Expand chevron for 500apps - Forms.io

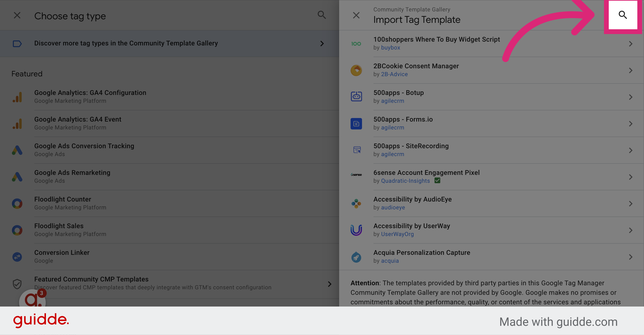pyautogui.click(x=630, y=124)
